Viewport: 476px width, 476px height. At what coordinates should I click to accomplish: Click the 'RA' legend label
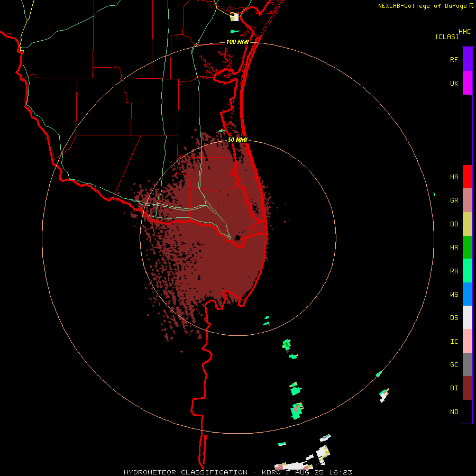click(454, 271)
